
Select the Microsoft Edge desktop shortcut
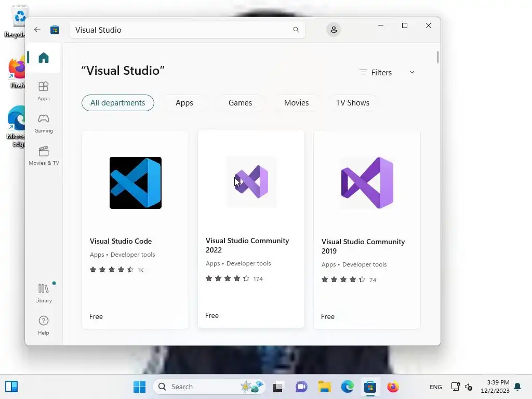pos(16,126)
